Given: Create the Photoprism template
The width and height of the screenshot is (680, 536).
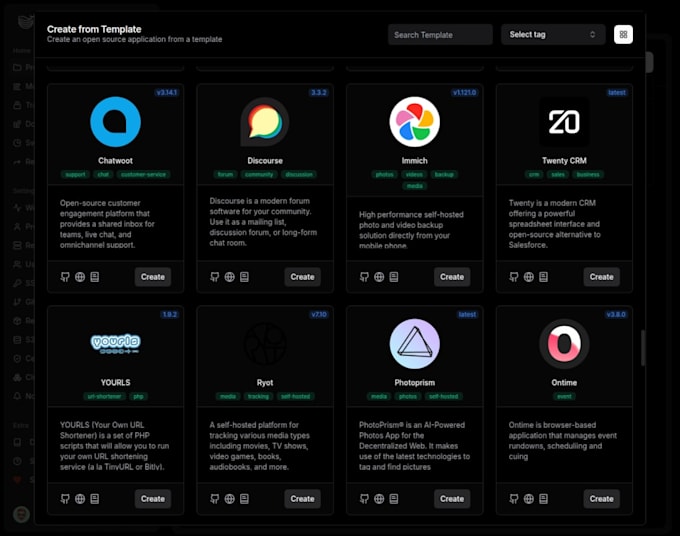Looking at the screenshot, I should tap(452, 499).
